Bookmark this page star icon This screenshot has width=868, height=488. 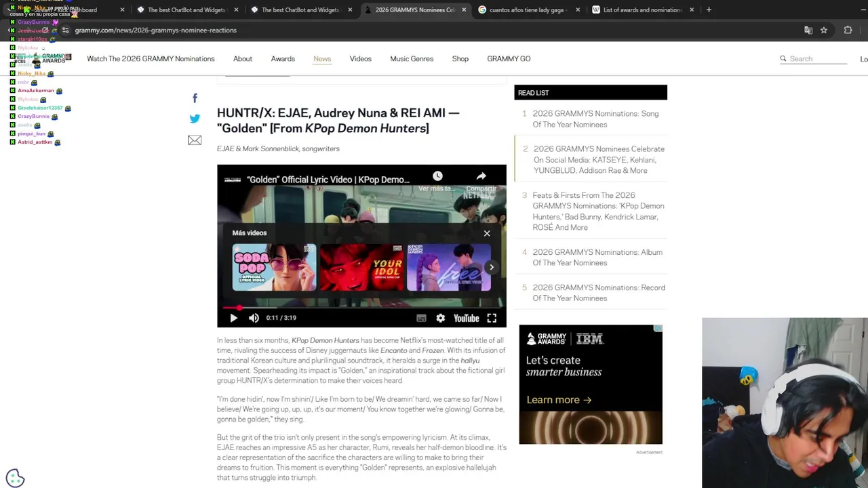(824, 30)
